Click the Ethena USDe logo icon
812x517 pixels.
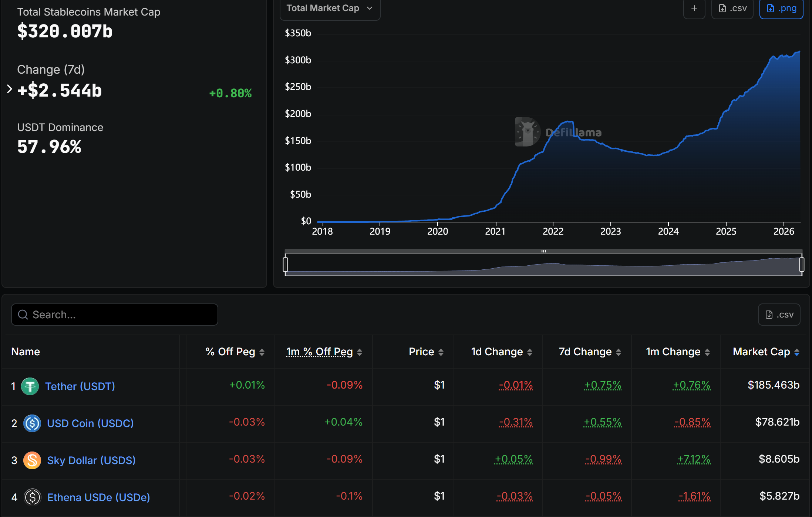point(32,497)
